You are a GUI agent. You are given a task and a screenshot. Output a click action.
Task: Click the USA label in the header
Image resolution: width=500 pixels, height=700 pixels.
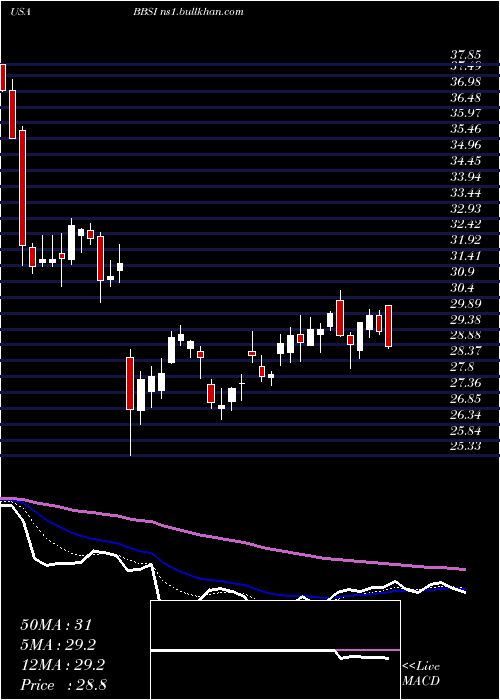click(20, 12)
